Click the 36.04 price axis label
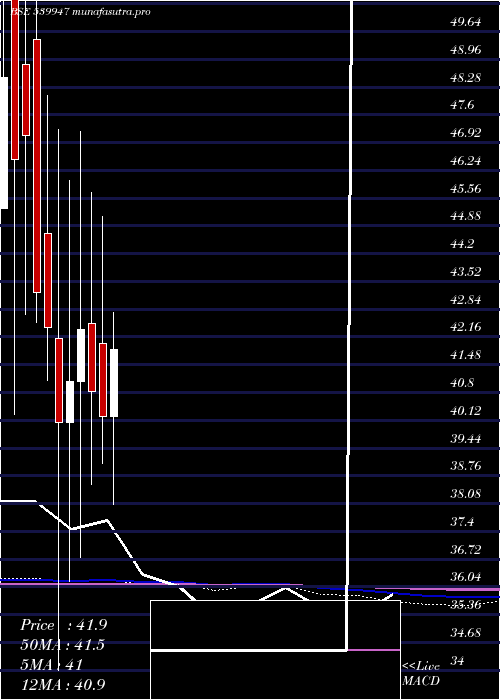 coord(466,577)
